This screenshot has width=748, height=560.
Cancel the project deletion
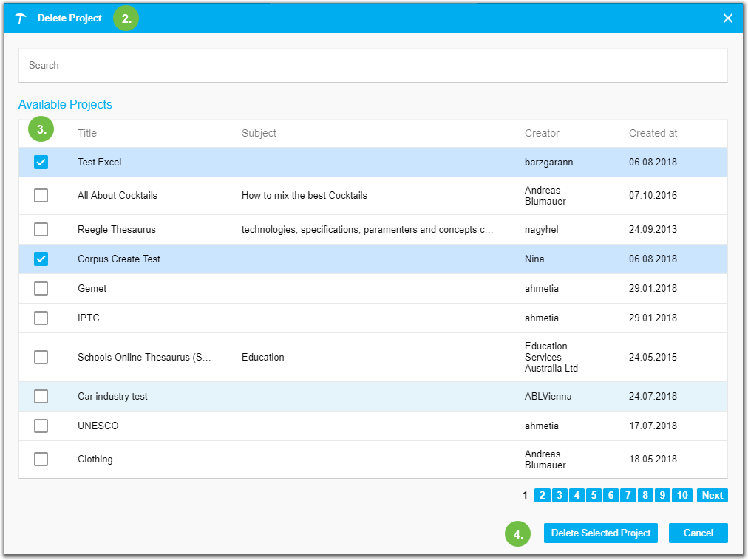point(698,533)
